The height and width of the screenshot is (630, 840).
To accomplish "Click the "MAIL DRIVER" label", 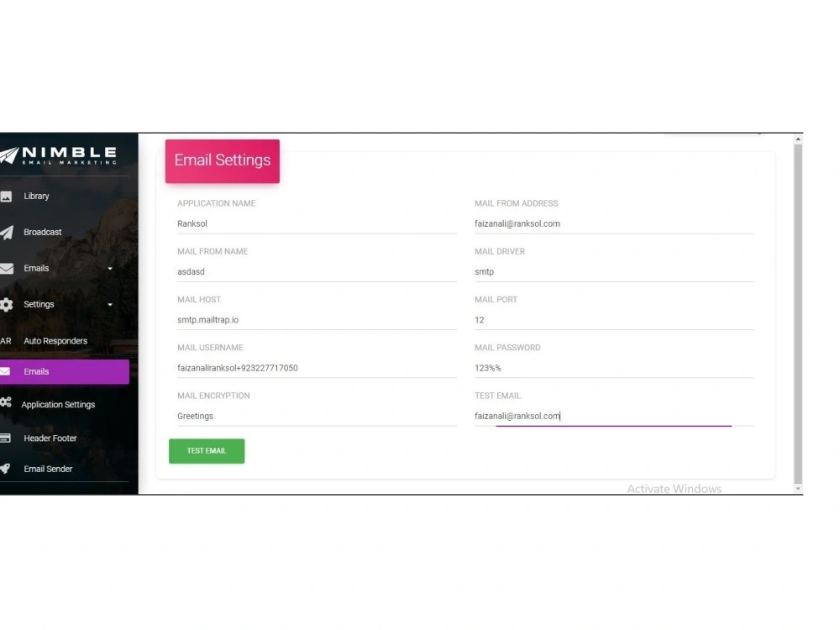I will 499,251.
